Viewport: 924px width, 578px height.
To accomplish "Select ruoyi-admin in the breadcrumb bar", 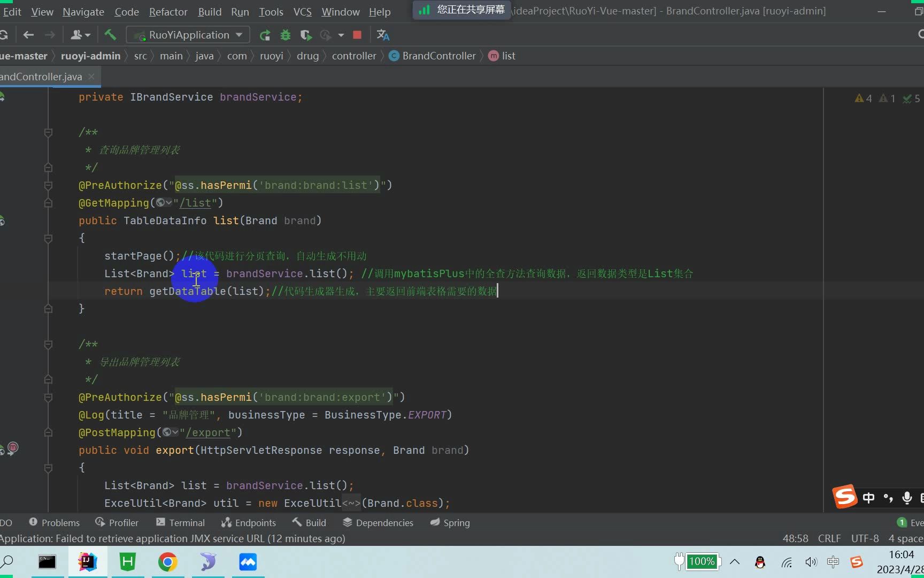I will [91, 56].
